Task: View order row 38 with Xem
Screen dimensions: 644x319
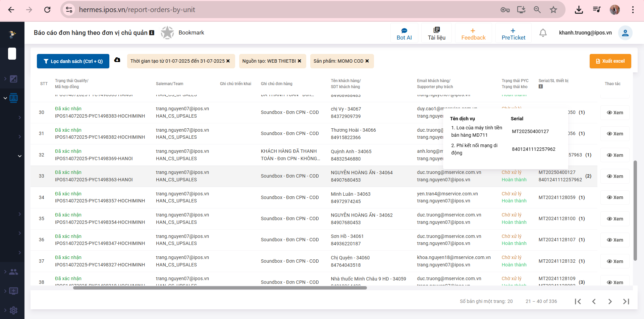Action: click(x=615, y=282)
